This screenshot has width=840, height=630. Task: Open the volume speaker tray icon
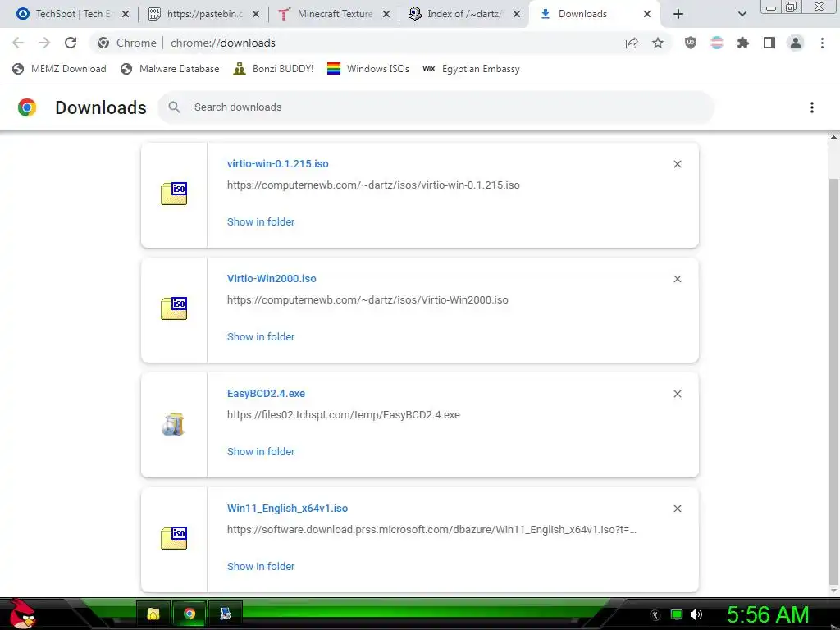[x=696, y=614]
